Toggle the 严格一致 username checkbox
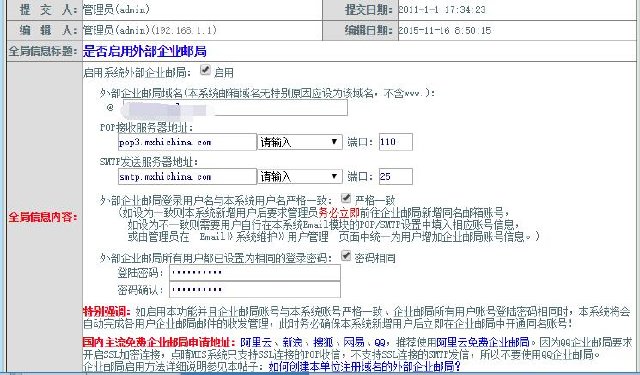 pyautogui.click(x=346, y=198)
